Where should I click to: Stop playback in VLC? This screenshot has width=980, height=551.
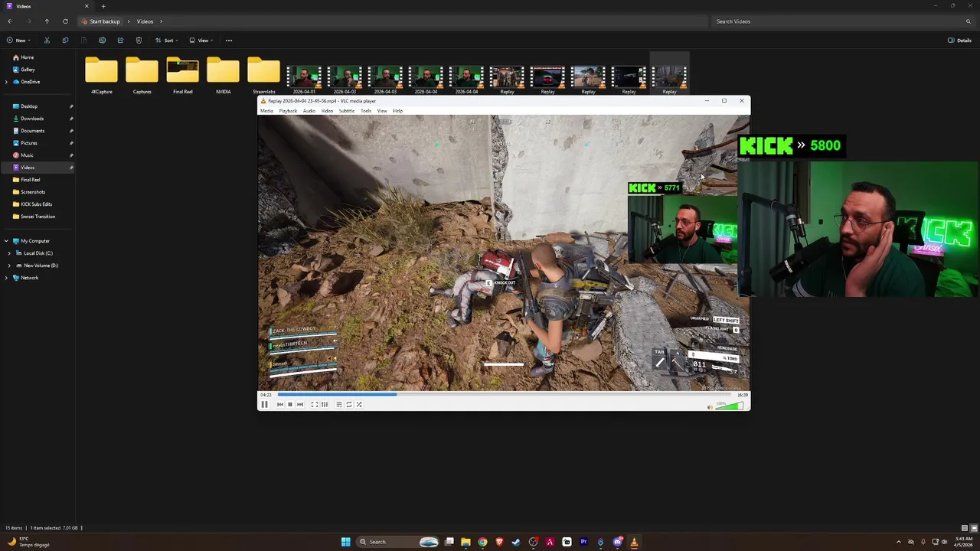pos(289,404)
